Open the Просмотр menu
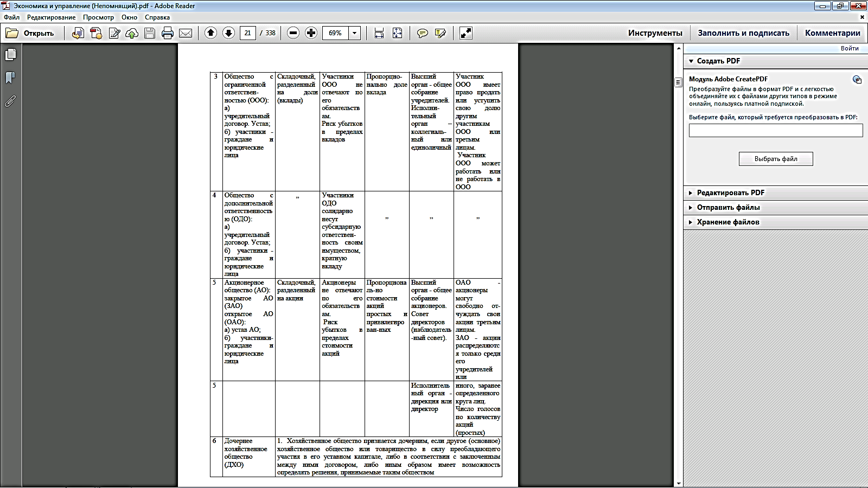This screenshot has height=488, width=868. tap(99, 17)
